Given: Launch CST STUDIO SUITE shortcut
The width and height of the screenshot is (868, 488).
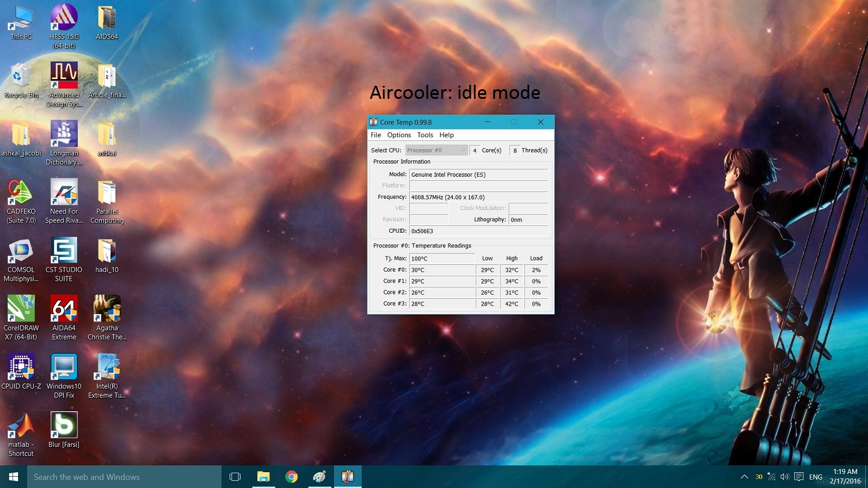Looking at the screenshot, I should pyautogui.click(x=64, y=259).
